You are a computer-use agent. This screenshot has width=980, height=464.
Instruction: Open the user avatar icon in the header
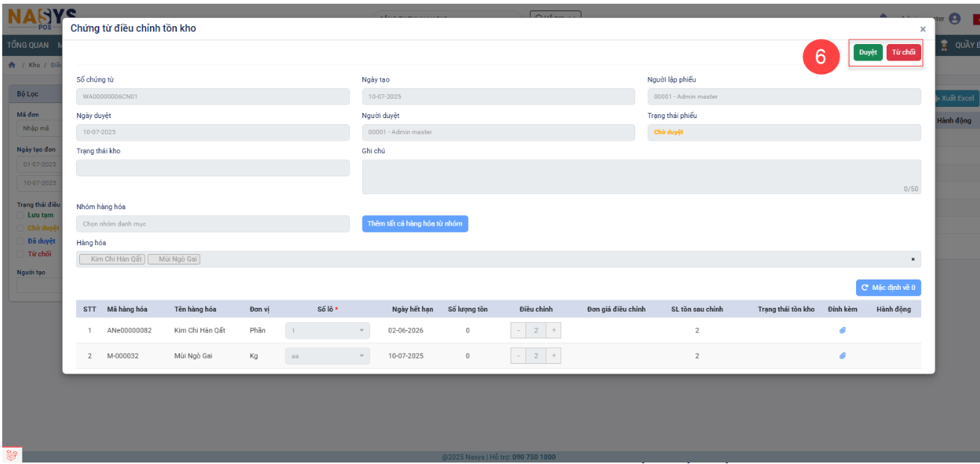click(954, 19)
